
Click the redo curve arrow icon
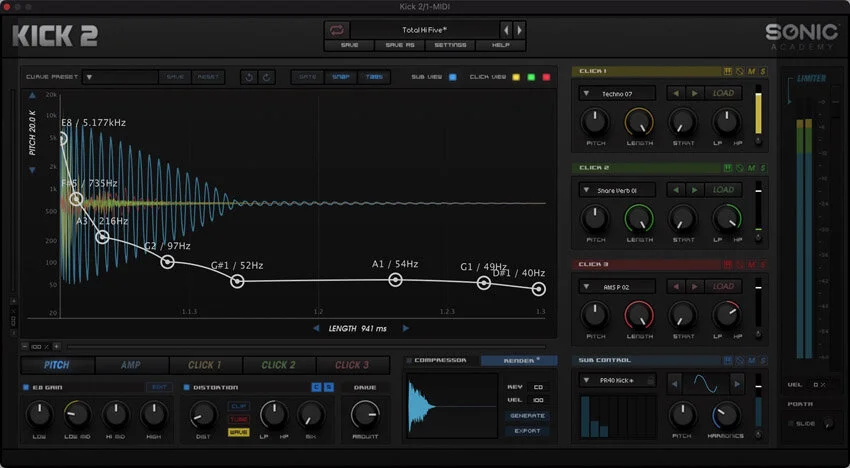tap(266, 77)
